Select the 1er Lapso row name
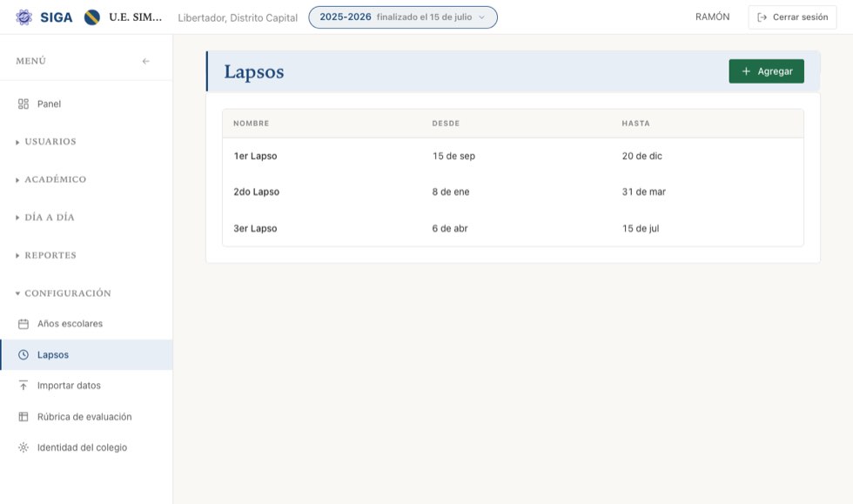This screenshot has height=504, width=853. pos(255,156)
